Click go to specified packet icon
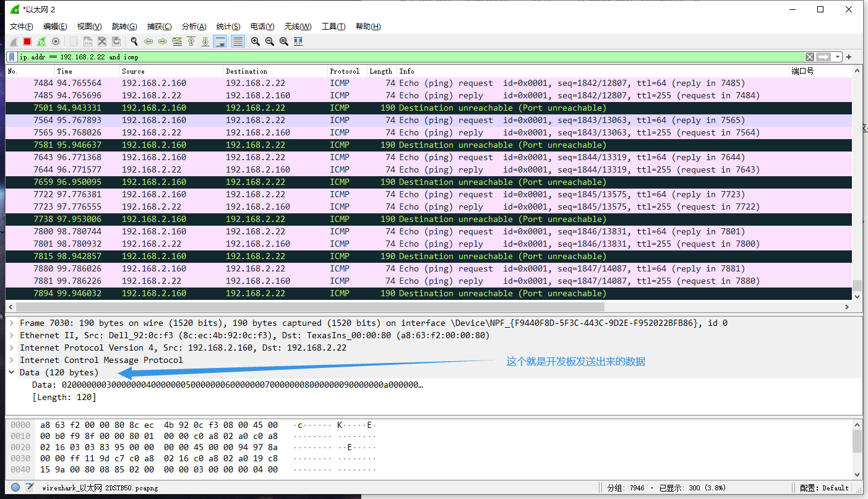Image resolution: width=868 pixels, height=499 pixels. (177, 41)
